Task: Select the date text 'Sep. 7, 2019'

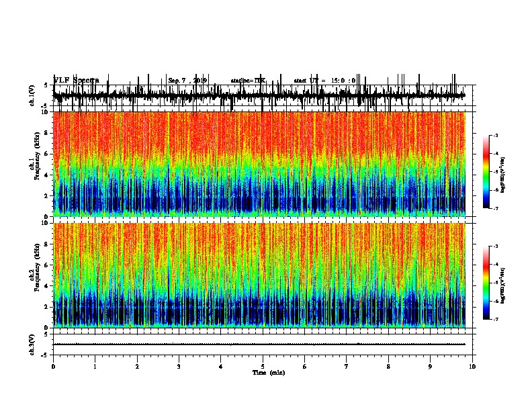Action: tap(187, 81)
